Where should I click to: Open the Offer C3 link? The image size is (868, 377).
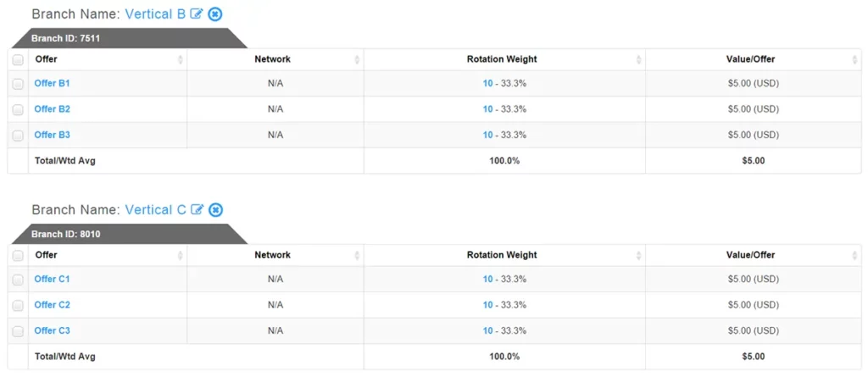point(52,330)
